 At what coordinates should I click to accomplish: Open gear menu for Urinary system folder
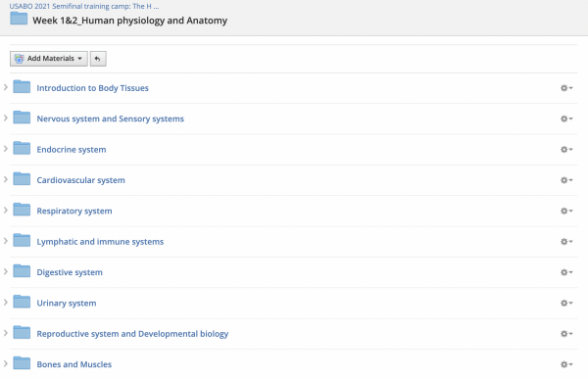566,303
